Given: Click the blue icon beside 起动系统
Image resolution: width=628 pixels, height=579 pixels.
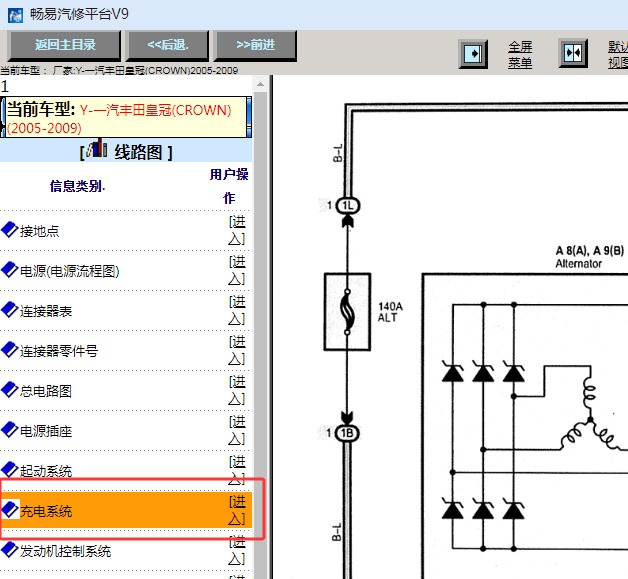Looking at the screenshot, I should (x=10, y=470).
